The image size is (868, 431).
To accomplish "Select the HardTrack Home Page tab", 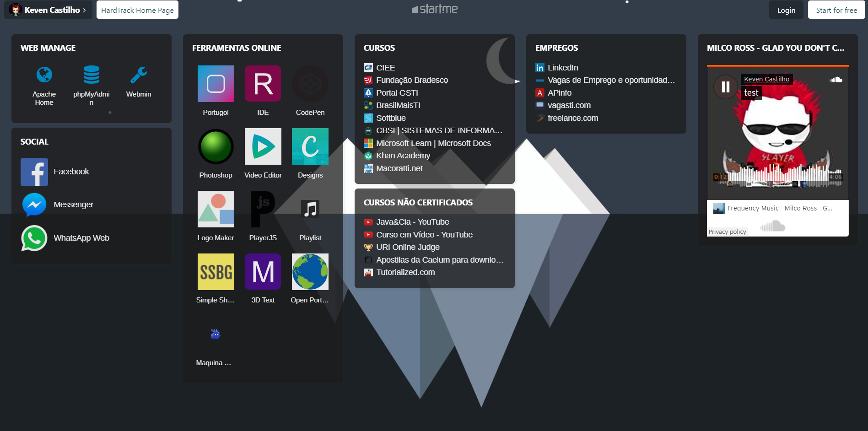I will tap(137, 10).
